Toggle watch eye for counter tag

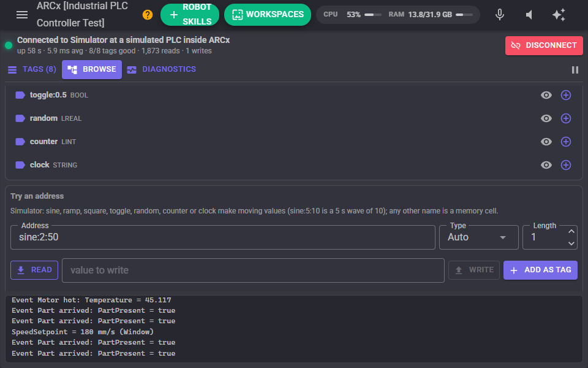[x=546, y=142]
